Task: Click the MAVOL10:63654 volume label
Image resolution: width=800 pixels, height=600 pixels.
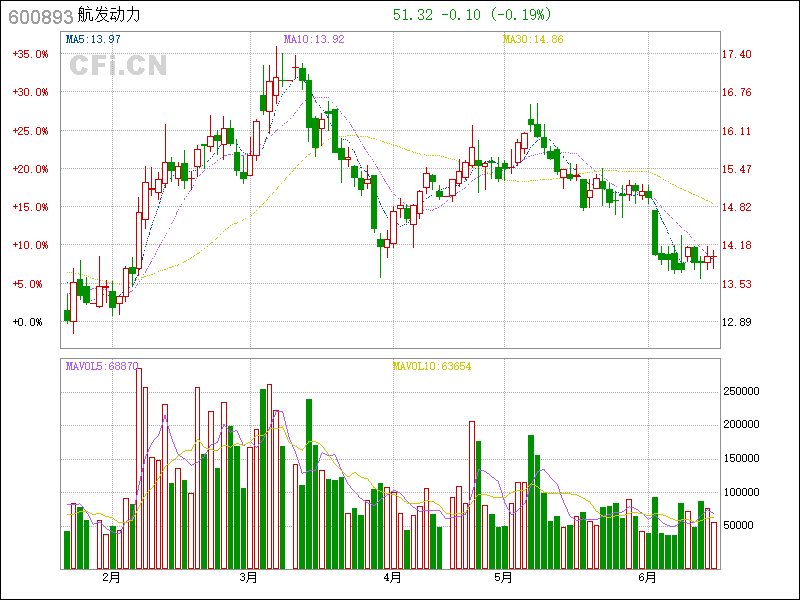Action: (431, 367)
